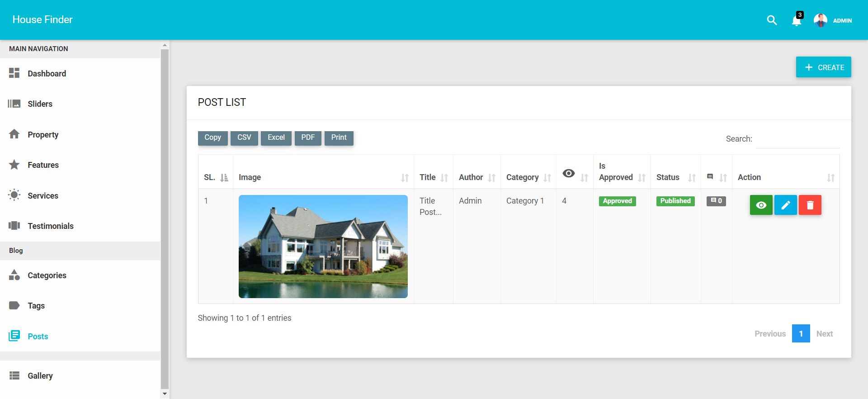Click 'Showing 1 to 1 of 1 entries'
Image resolution: width=868 pixels, height=399 pixels.
click(245, 318)
